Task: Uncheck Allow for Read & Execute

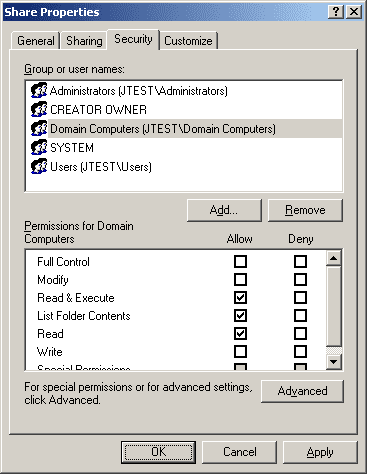Action: 240,298
